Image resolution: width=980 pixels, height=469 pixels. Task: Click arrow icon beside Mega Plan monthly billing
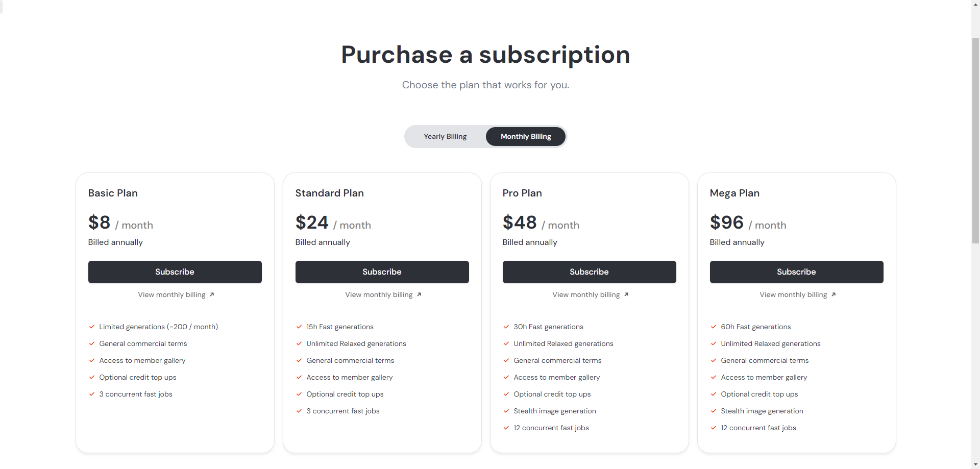point(834,294)
